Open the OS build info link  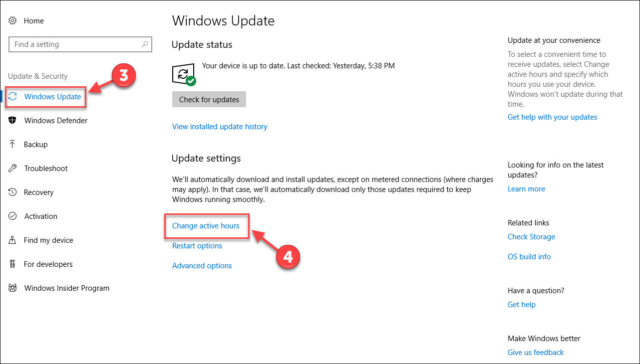529,257
